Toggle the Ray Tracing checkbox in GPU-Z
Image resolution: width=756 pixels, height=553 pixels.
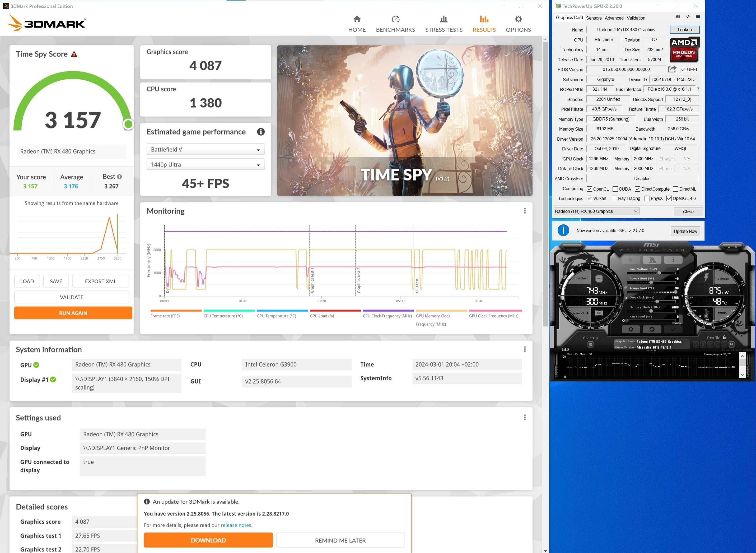[x=614, y=199]
